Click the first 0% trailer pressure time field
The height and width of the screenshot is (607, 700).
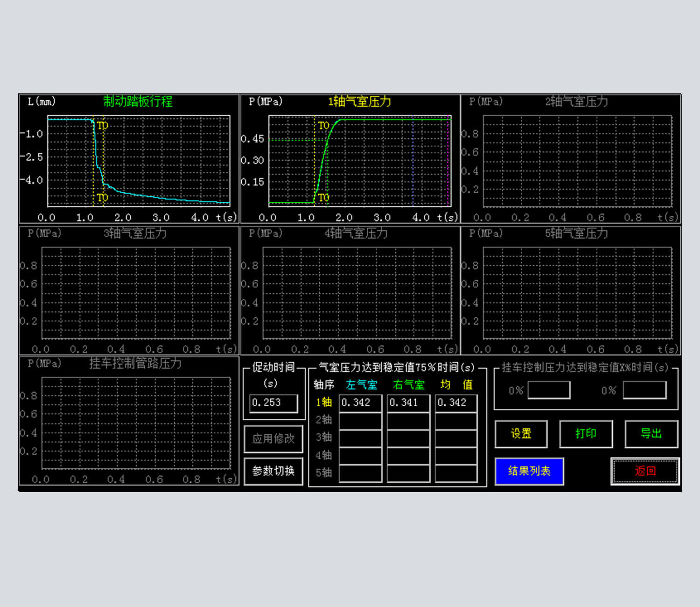click(549, 390)
